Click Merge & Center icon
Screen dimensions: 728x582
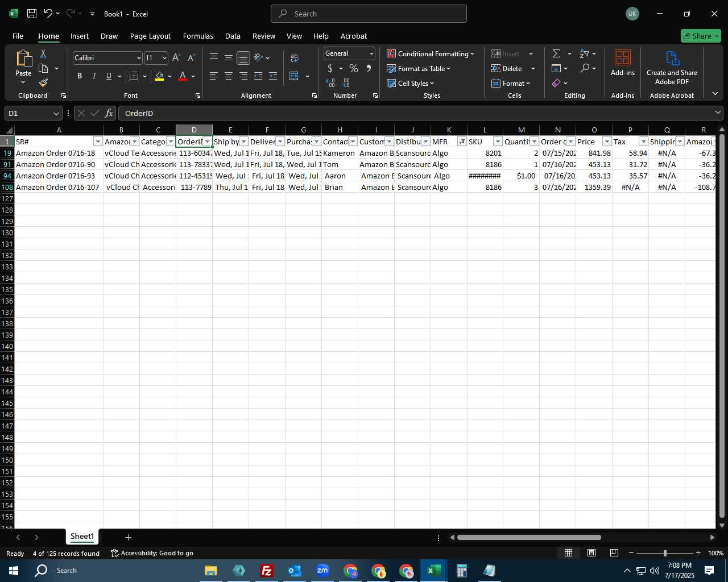coord(294,76)
